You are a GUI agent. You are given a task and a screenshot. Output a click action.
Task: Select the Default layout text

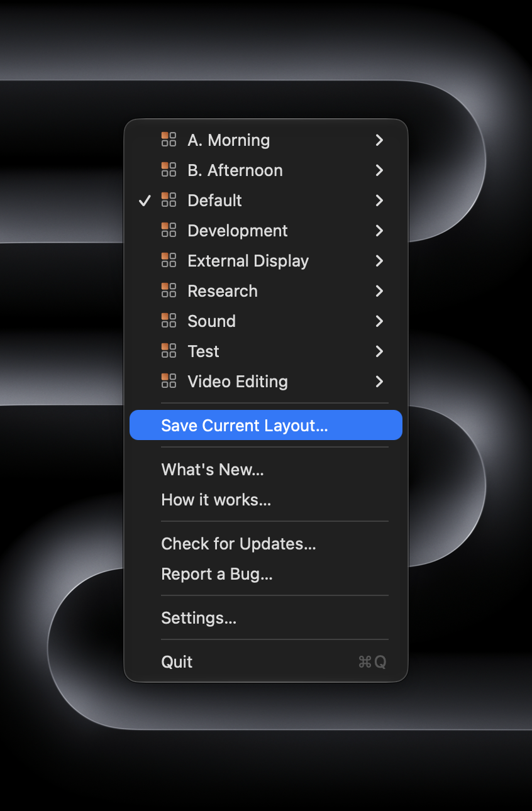[x=214, y=200]
